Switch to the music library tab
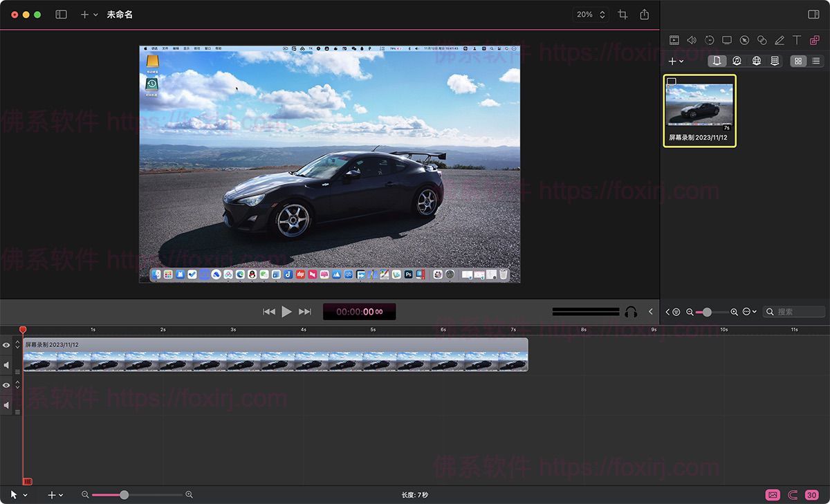This screenshot has width=830, height=504. (737, 61)
